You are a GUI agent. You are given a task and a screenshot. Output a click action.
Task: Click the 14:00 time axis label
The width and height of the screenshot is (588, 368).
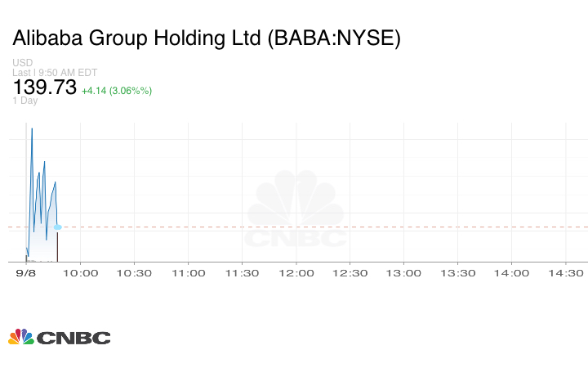coord(512,273)
